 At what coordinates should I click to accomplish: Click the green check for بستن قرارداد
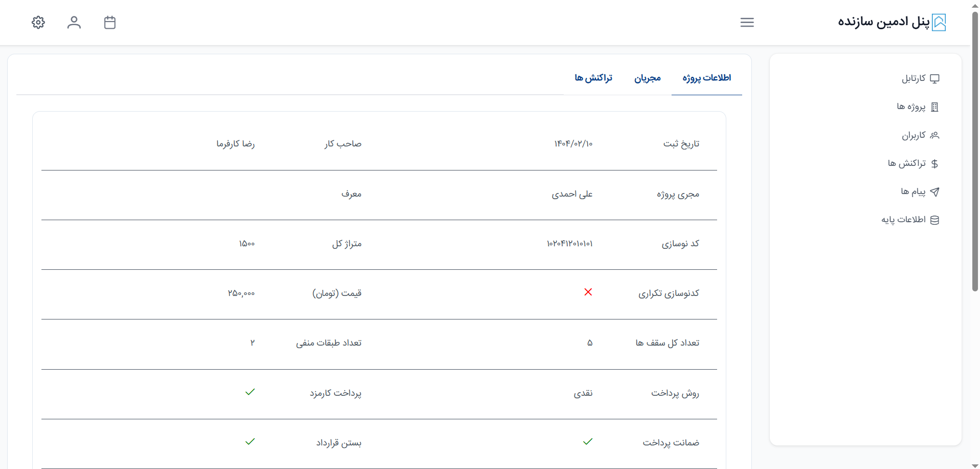pyautogui.click(x=250, y=442)
